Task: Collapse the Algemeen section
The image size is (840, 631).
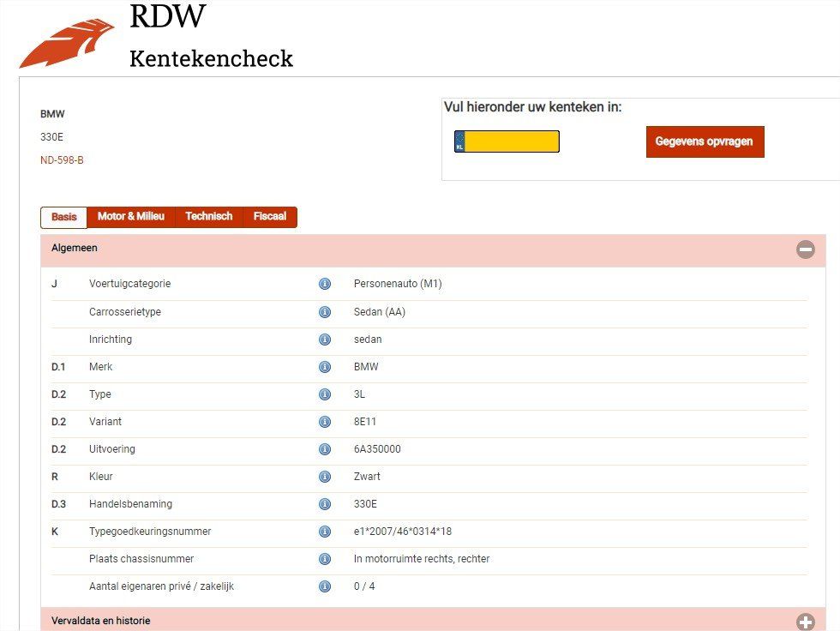Action: (x=805, y=249)
